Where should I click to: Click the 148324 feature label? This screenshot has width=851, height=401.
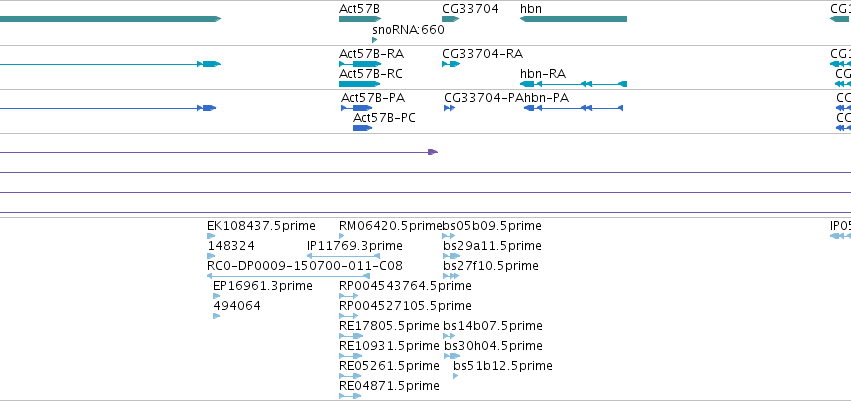click(x=231, y=246)
